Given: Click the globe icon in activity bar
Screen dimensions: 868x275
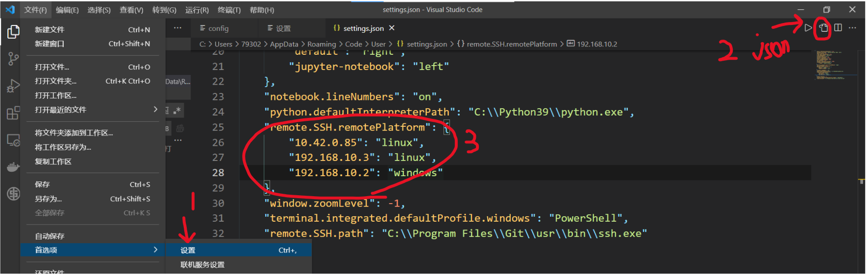Looking at the screenshot, I should tap(13, 194).
